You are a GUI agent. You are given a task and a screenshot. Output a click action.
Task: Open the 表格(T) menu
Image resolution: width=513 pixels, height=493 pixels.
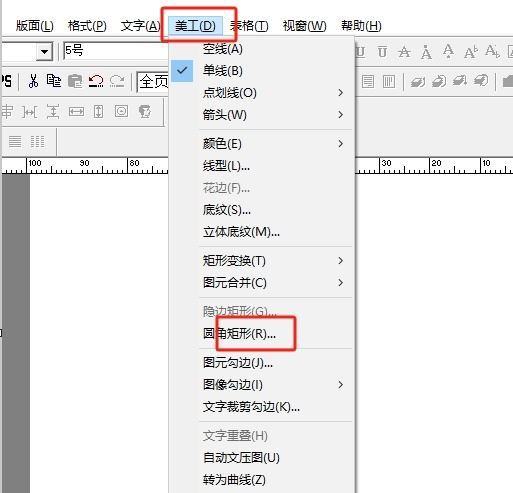[249, 26]
